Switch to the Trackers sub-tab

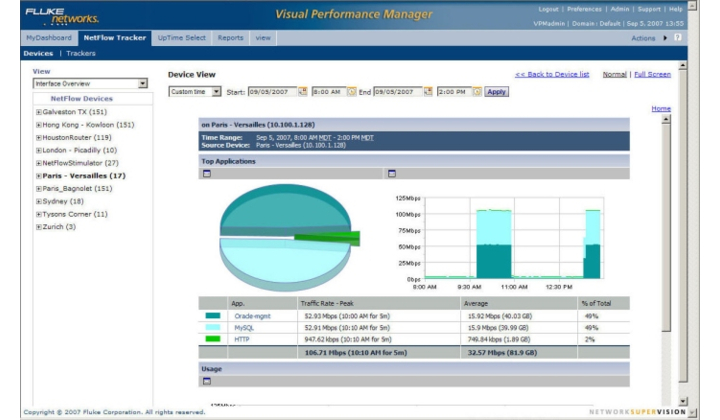pyautogui.click(x=81, y=53)
